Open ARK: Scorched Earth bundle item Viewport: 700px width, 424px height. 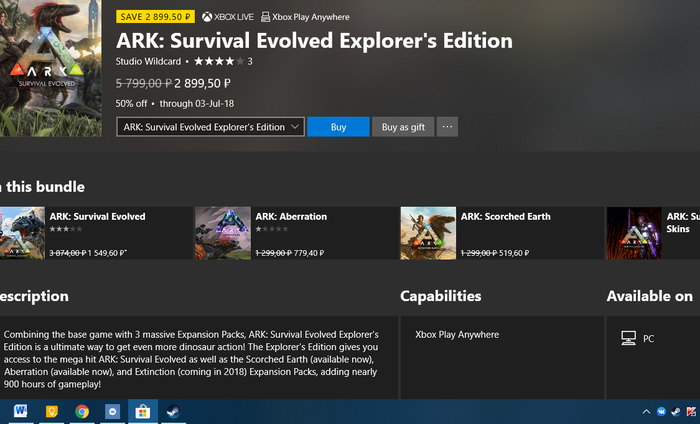502,233
